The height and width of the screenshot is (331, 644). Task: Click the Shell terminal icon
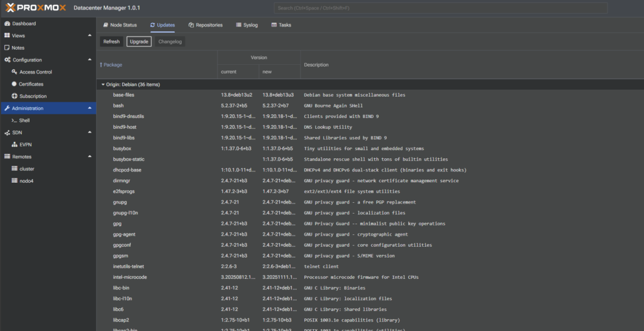(x=14, y=121)
